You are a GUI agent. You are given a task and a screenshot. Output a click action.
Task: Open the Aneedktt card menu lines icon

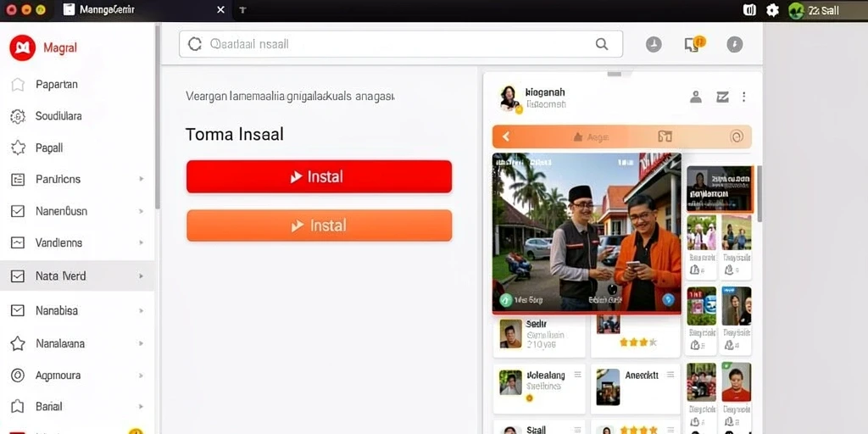pyautogui.click(x=670, y=375)
